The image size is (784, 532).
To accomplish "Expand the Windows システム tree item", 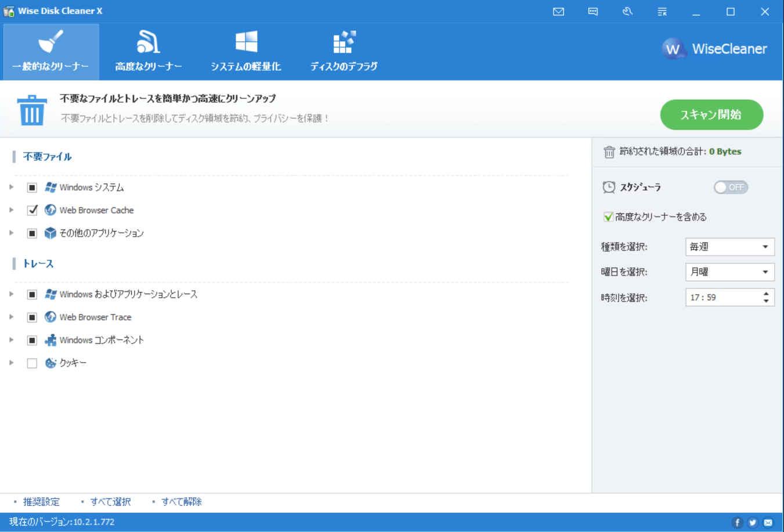I will [x=10, y=187].
